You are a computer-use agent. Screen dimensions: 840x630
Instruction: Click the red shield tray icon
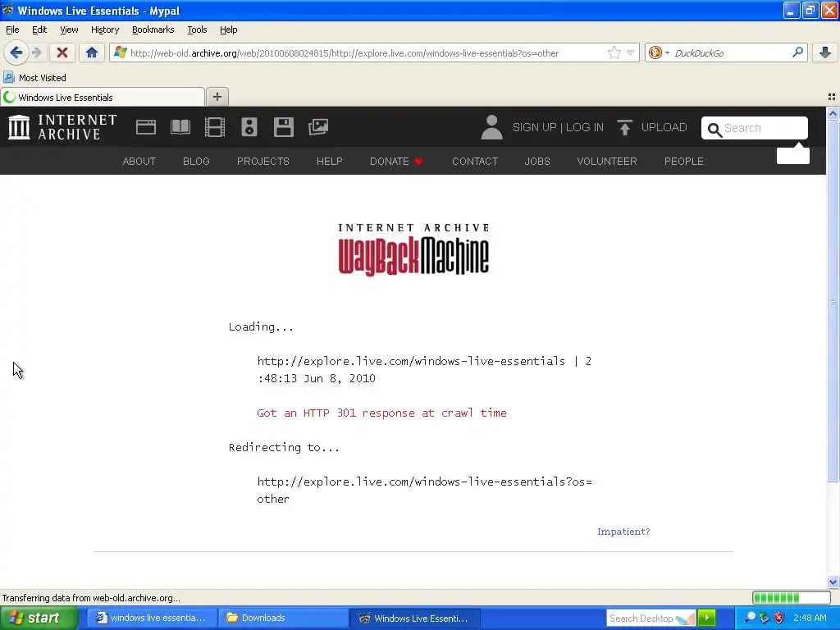[779, 618]
